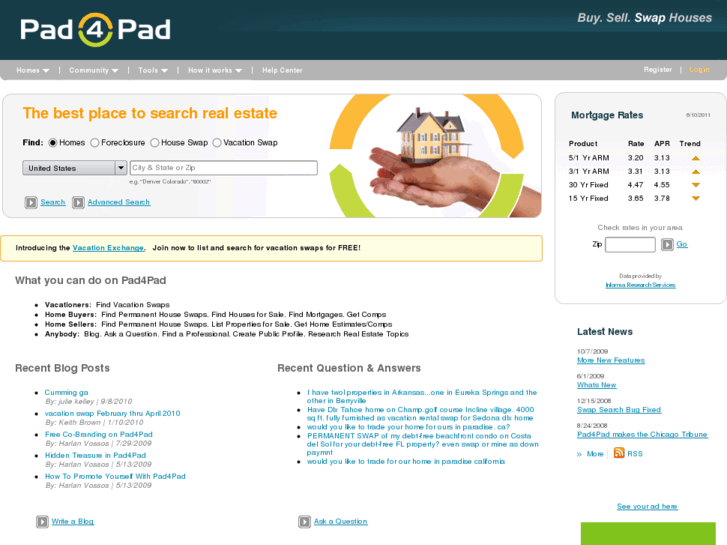Expand the Homes menu
Viewport: 727px width, 545px height.
(x=32, y=71)
